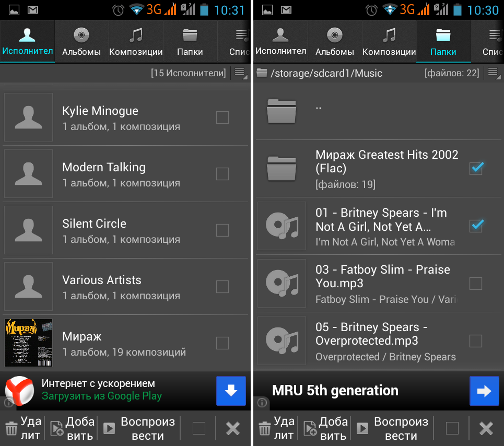Screen dimensions: 504x446
Task: Tap gallery notification icon in left status bar
Action: click(x=14, y=10)
